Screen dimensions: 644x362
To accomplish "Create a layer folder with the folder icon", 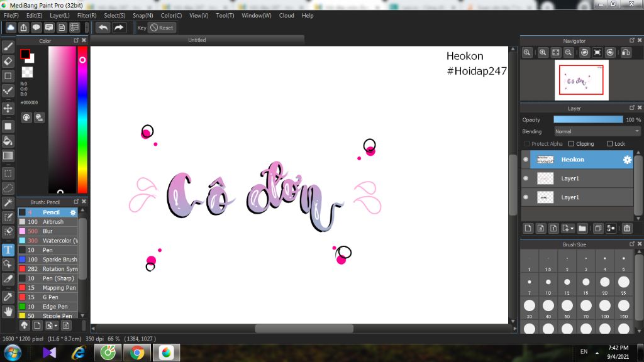I will pyautogui.click(x=582, y=228).
